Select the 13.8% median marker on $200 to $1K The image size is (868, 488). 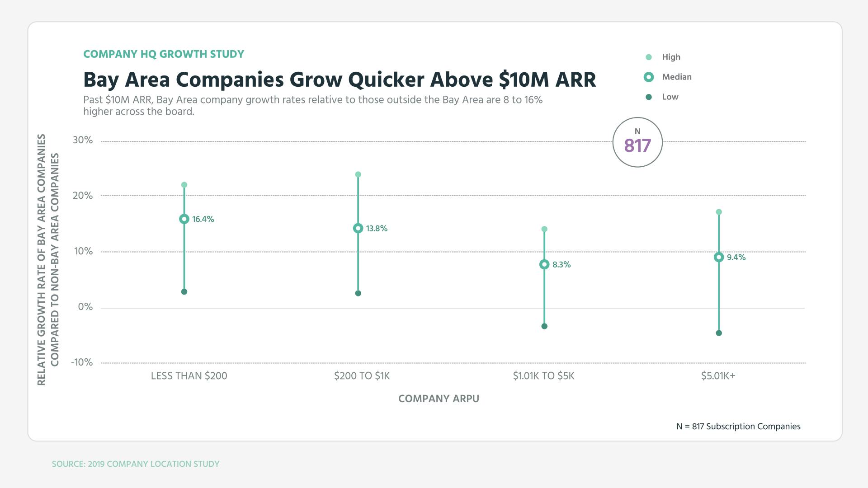tap(358, 229)
